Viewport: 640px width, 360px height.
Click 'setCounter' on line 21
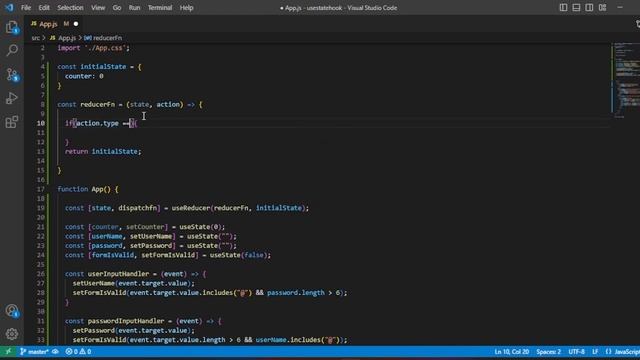tap(145, 227)
